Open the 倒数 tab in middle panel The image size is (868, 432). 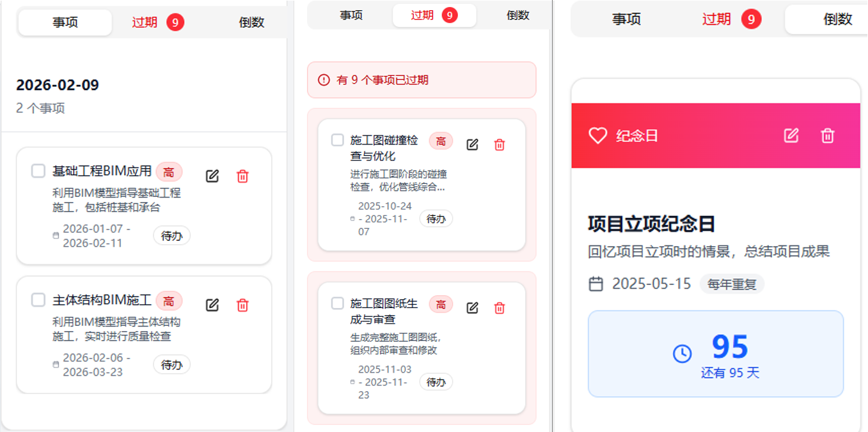(x=517, y=15)
